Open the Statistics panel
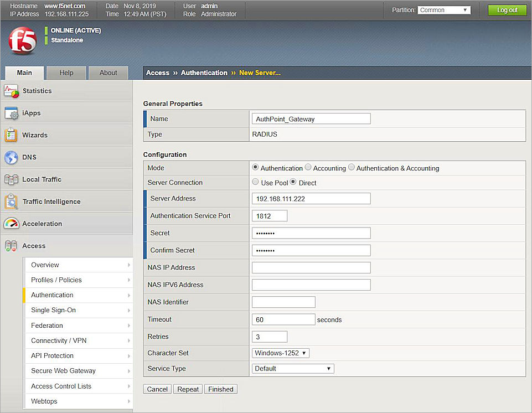The width and height of the screenshot is (532, 413). click(x=37, y=91)
